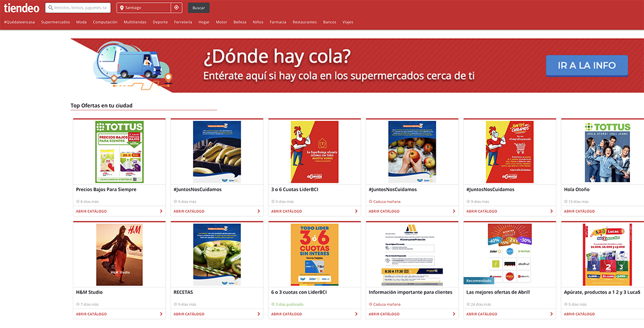Click the Recomendado badge
This screenshot has height=328, width=644.
pos(479,281)
